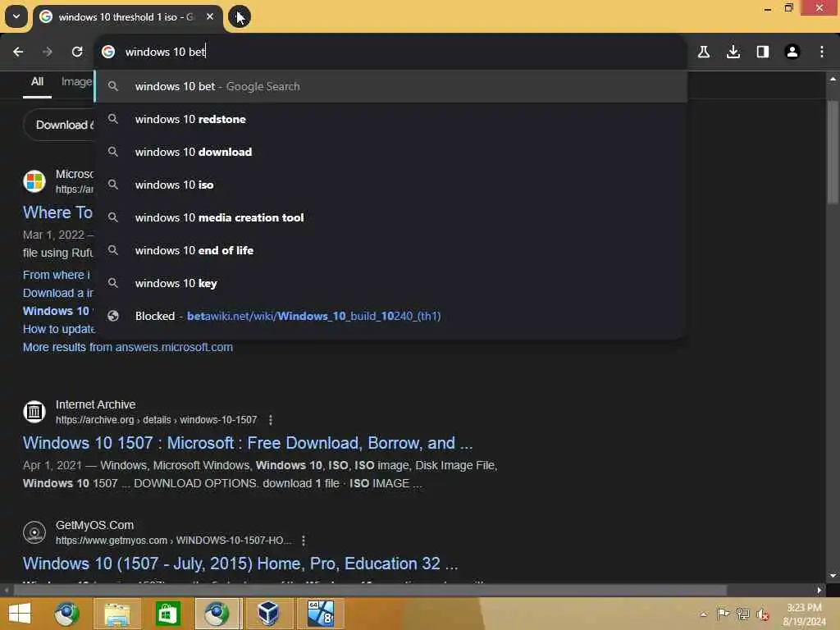Open the Action Center flag tray icon
Image resolution: width=840 pixels, height=630 pixels.
[x=723, y=614]
